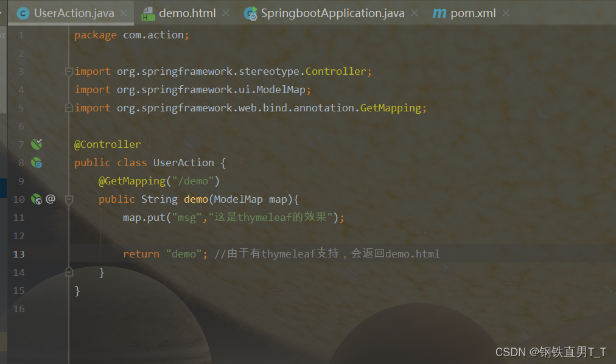Open the demo.html editor tab
The image size is (616, 364).
pos(187,13)
